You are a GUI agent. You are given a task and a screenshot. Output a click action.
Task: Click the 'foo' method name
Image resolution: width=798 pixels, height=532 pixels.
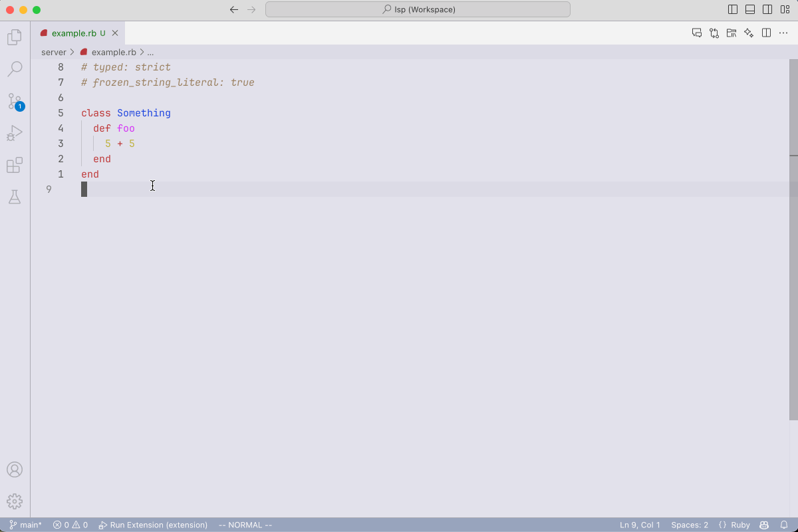coord(126,128)
